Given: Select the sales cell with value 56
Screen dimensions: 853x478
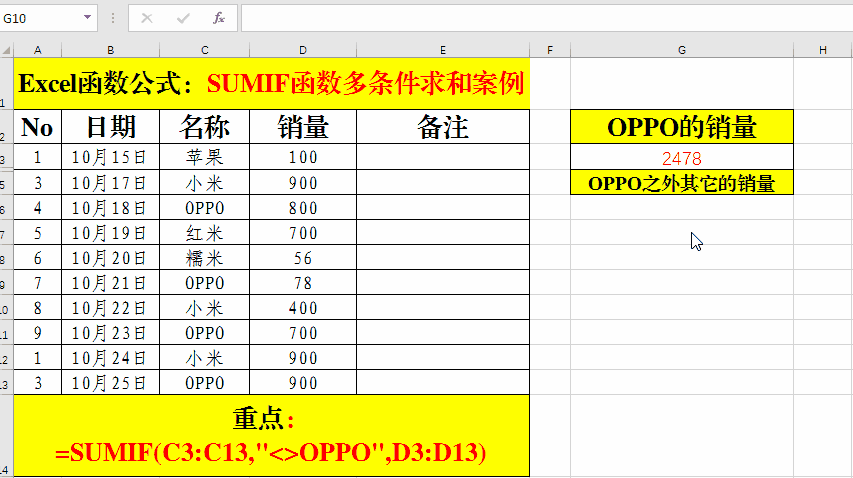Looking at the screenshot, I should click(303, 258).
